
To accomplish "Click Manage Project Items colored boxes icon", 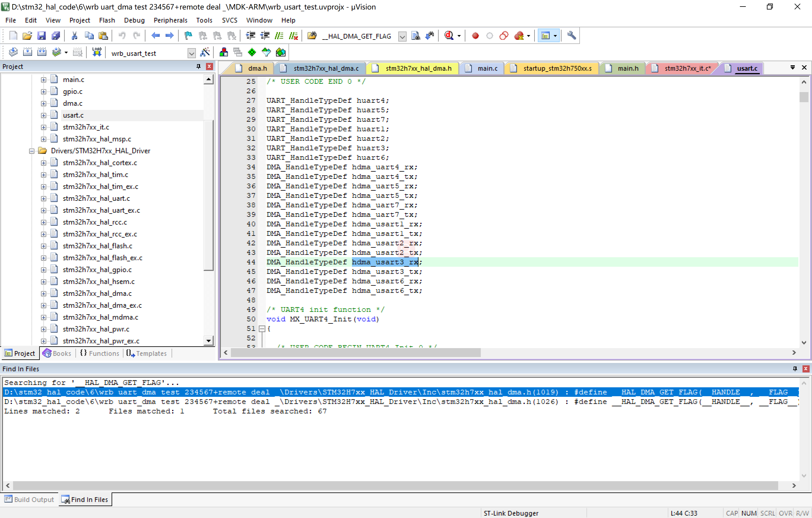I will coord(223,52).
